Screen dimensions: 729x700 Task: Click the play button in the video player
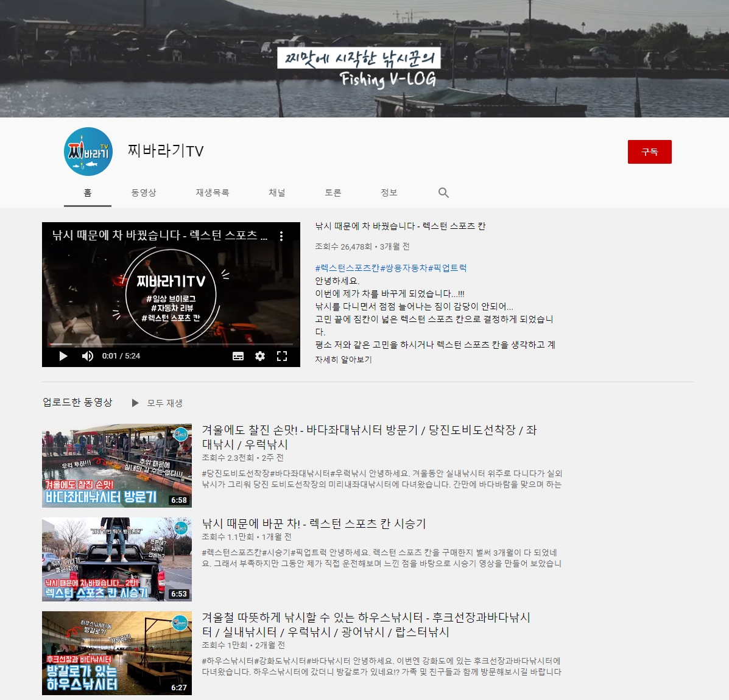tap(63, 356)
